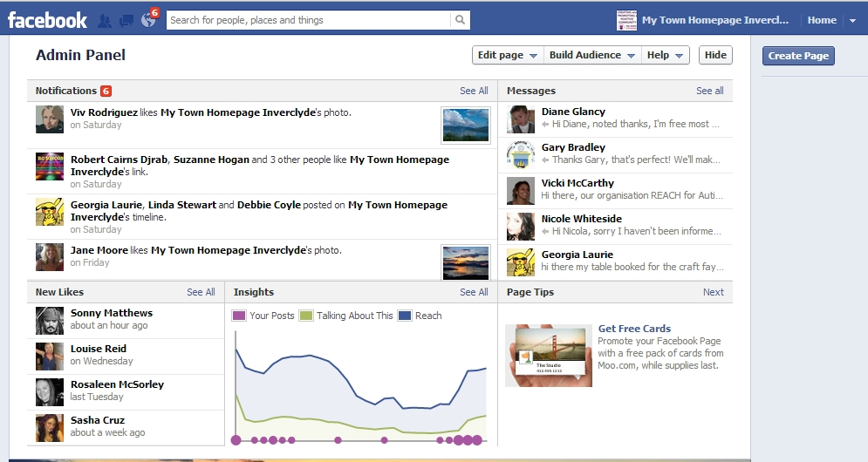The width and height of the screenshot is (868, 462).
Task: See All new likes
Action: click(x=201, y=292)
